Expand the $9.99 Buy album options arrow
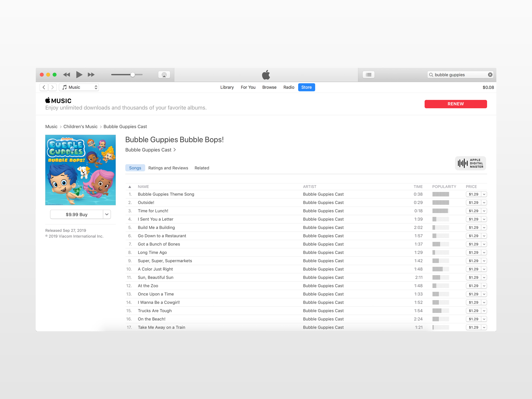 tap(107, 214)
